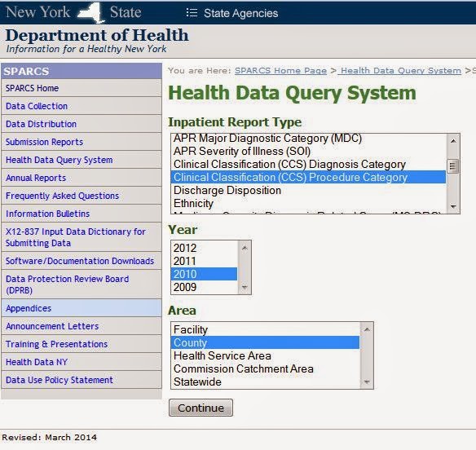Click down arrow of Report Type scrollbar
Image resolution: width=476 pixels, height=450 pixels.
453,206
